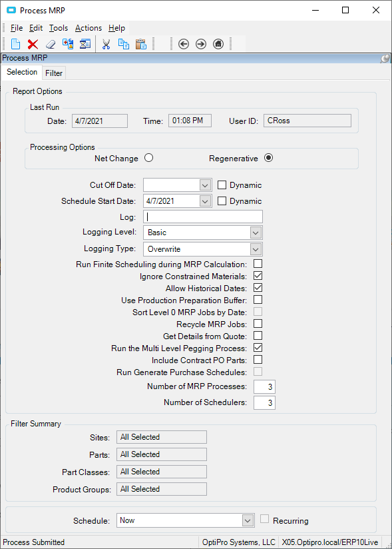The width and height of the screenshot is (392, 549).
Task: Tick the Recycle MRP Jobs checkbox
Action: coord(258,324)
